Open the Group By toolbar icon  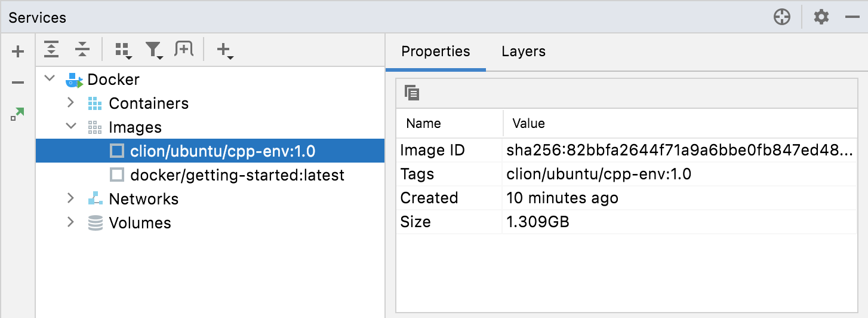(x=124, y=51)
